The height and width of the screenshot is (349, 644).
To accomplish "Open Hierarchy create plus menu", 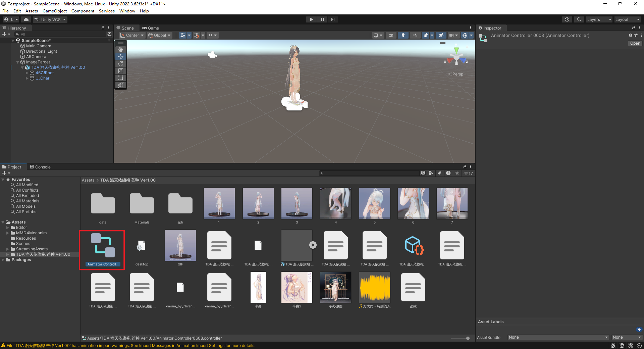I will click(x=6, y=34).
